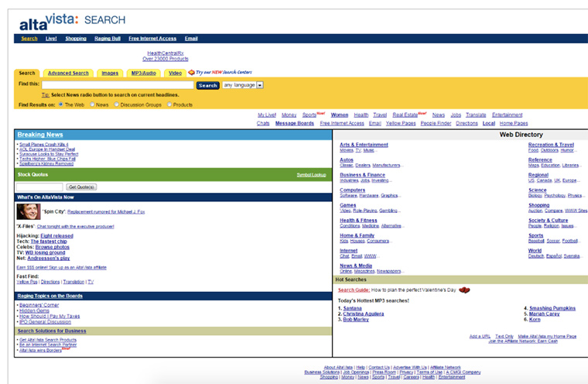Open the My Live! link

(x=267, y=115)
